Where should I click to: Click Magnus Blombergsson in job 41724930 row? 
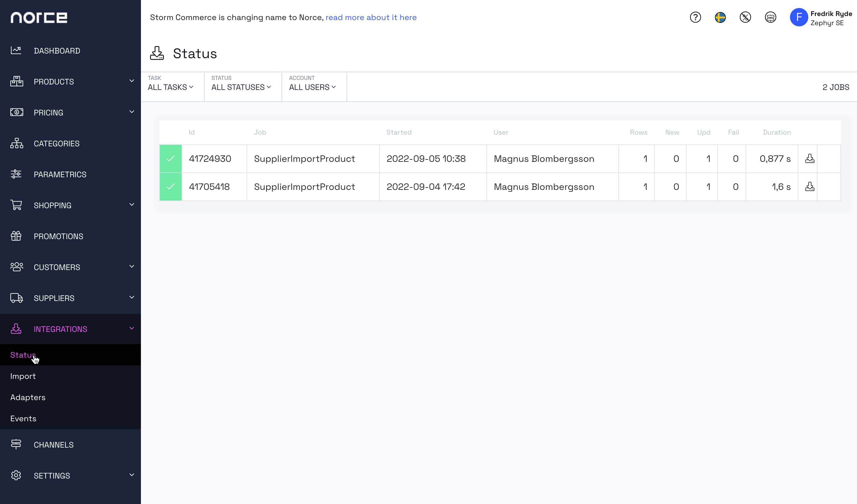coord(544,158)
